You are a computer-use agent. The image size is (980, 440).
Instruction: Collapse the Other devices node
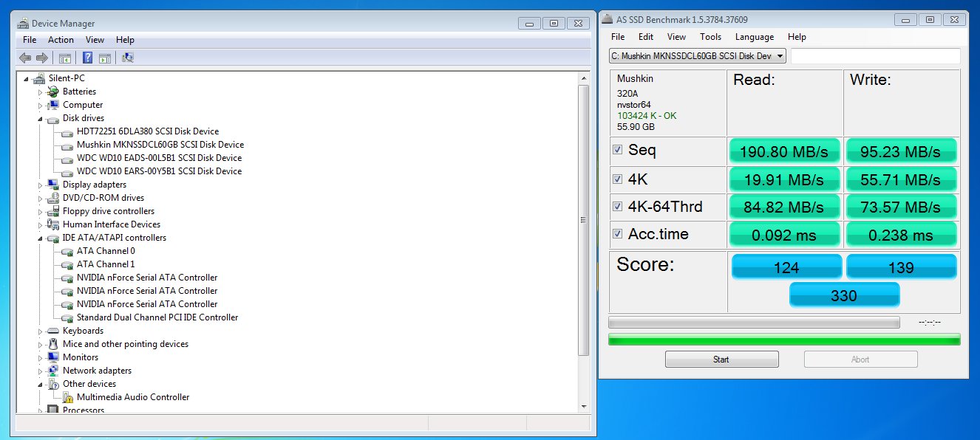pos(41,385)
